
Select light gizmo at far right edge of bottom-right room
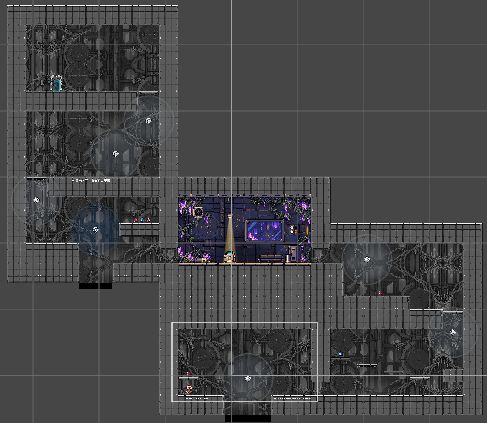click(453, 332)
